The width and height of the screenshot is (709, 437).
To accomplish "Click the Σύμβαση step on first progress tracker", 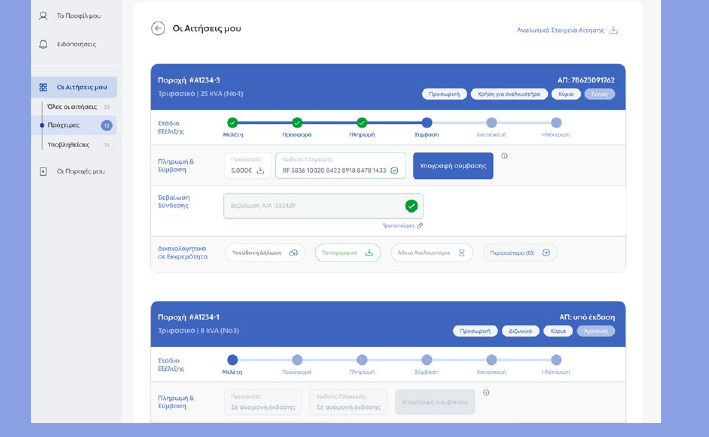I will [x=427, y=123].
